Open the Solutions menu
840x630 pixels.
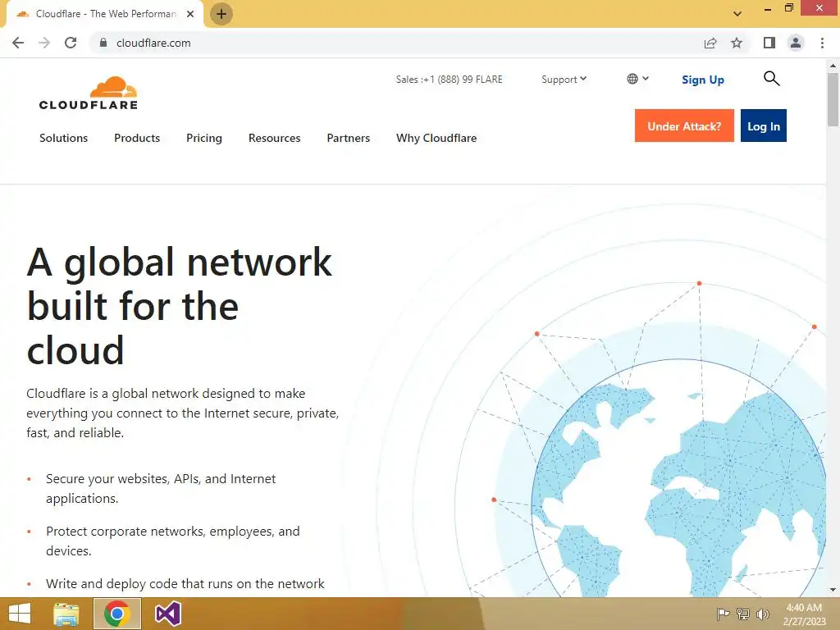point(63,138)
